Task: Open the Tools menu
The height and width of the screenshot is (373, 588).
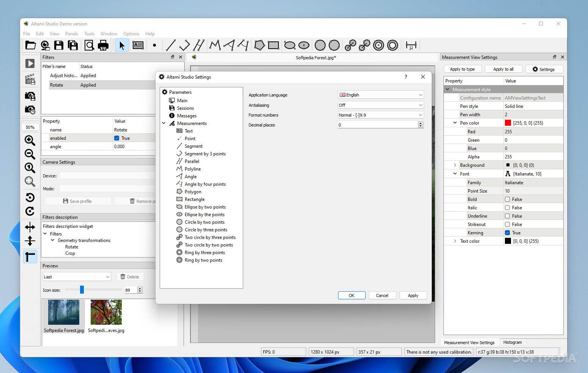Action: 89,34
